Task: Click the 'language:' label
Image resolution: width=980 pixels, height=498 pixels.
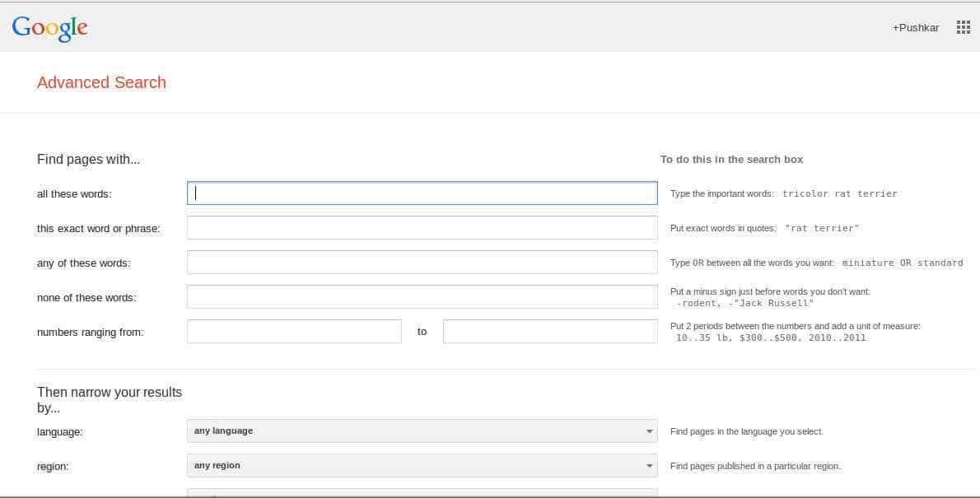Action: coord(59,432)
